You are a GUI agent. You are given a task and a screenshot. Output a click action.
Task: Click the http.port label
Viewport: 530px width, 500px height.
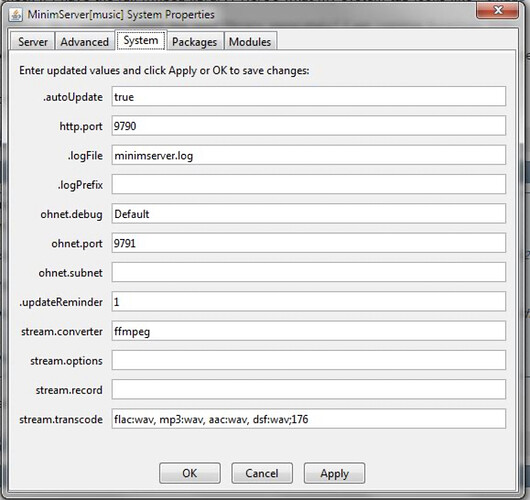(x=81, y=126)
